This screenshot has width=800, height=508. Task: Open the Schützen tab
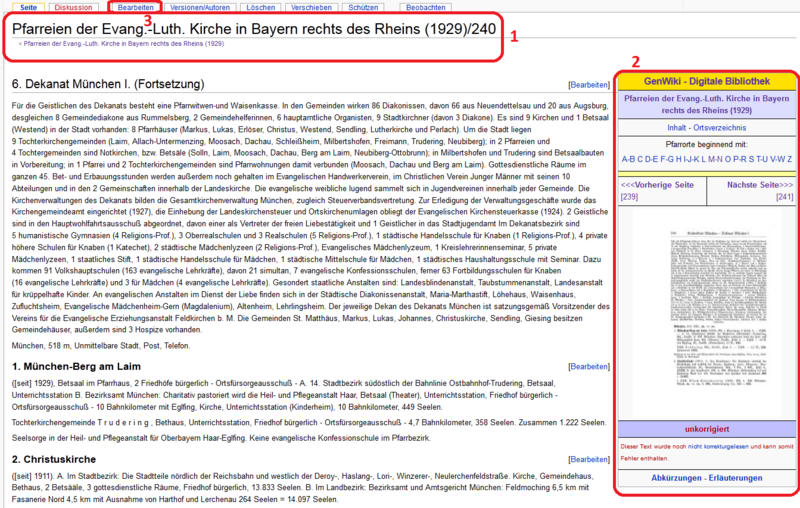[361, 7]
